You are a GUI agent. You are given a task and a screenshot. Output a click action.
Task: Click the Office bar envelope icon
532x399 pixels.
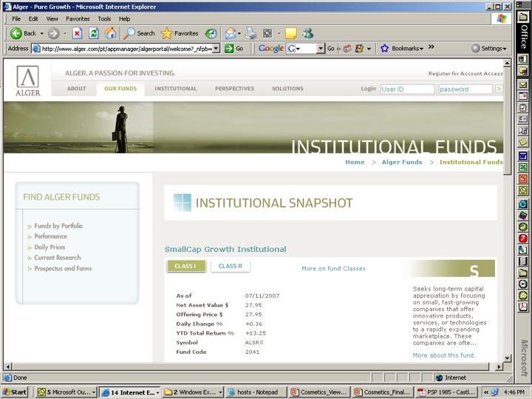pyautogui.click(x=523, y=84)
